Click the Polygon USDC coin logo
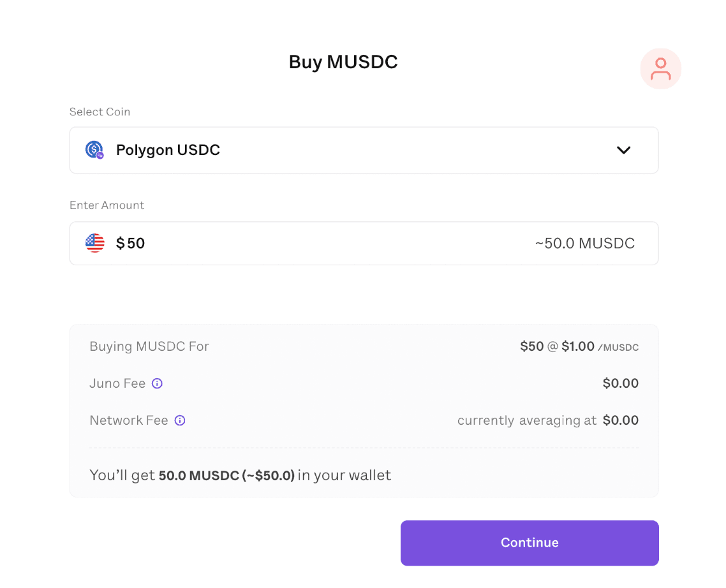This screenshot has width=726, height=588. (x=94, y=150)
